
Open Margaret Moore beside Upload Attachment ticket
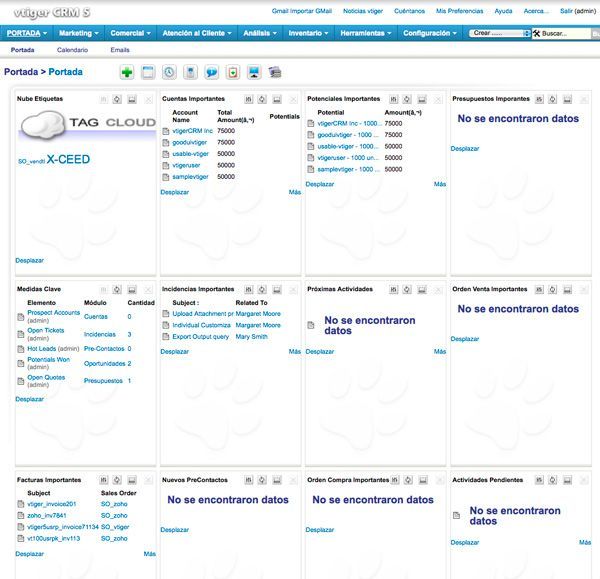tap(258, 314)
